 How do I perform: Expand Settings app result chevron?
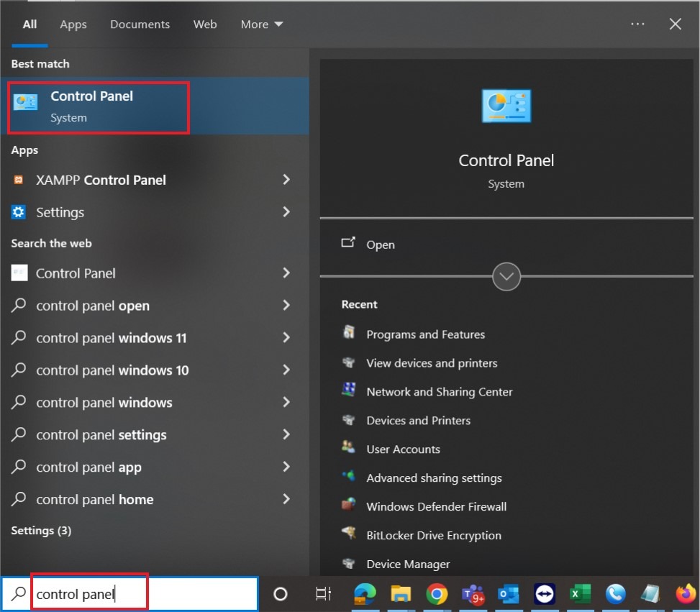click(286, 212)
